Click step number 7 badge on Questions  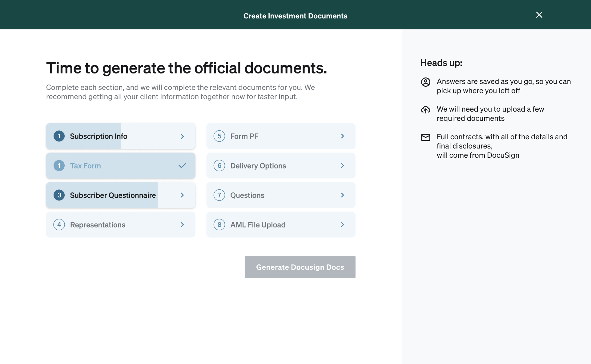pyautogui.click(x=219, y=195)
